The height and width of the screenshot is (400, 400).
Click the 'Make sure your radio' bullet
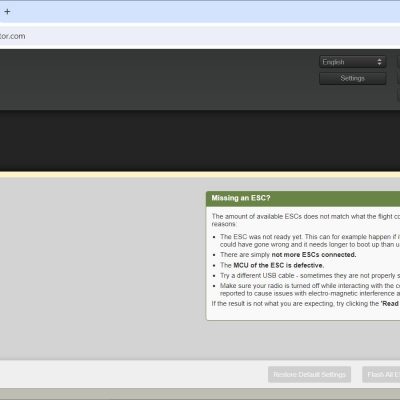[310, 290]
